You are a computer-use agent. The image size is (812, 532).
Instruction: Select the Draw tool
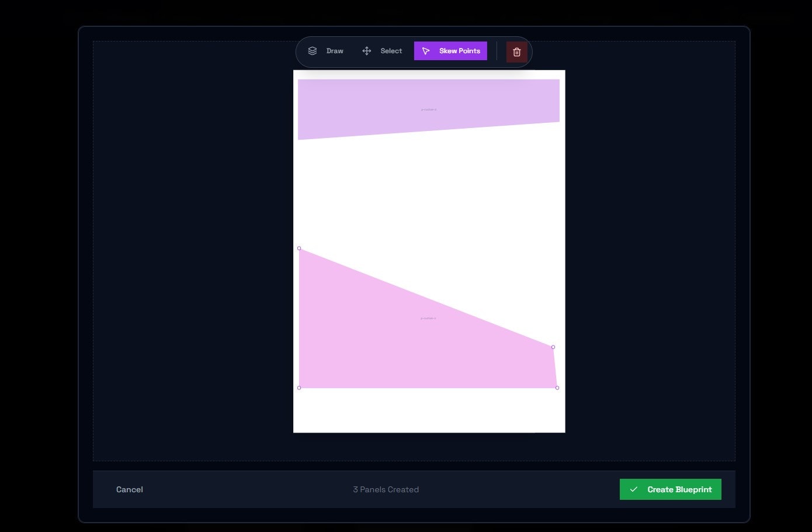[x=325, y=51]
